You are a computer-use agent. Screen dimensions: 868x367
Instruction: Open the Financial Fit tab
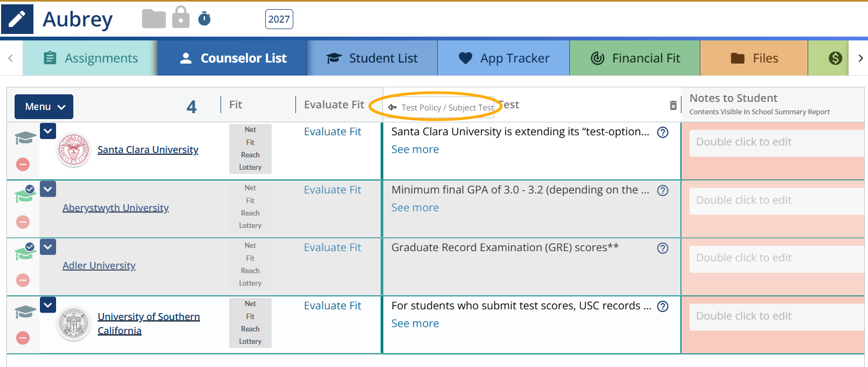click(635, 58)
